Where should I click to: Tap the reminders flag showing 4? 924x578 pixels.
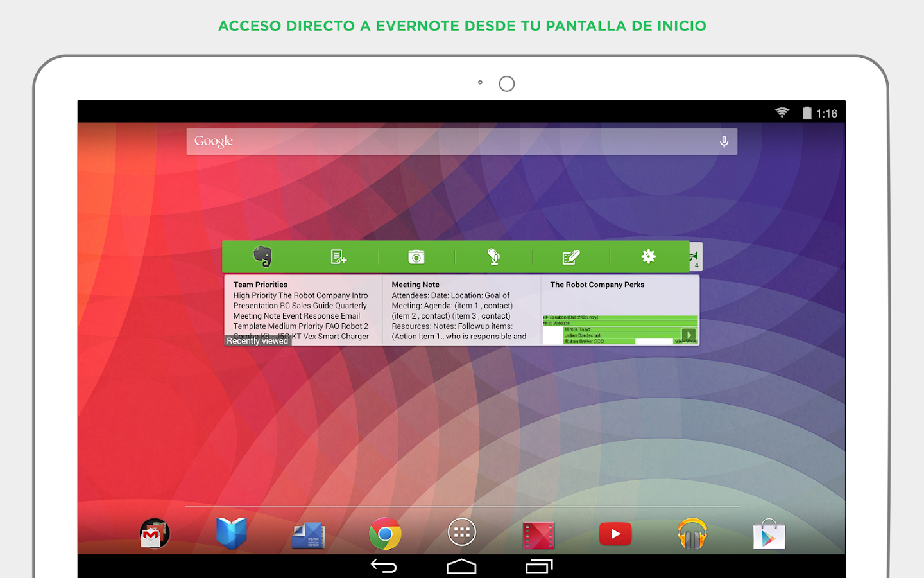(696, 257)
